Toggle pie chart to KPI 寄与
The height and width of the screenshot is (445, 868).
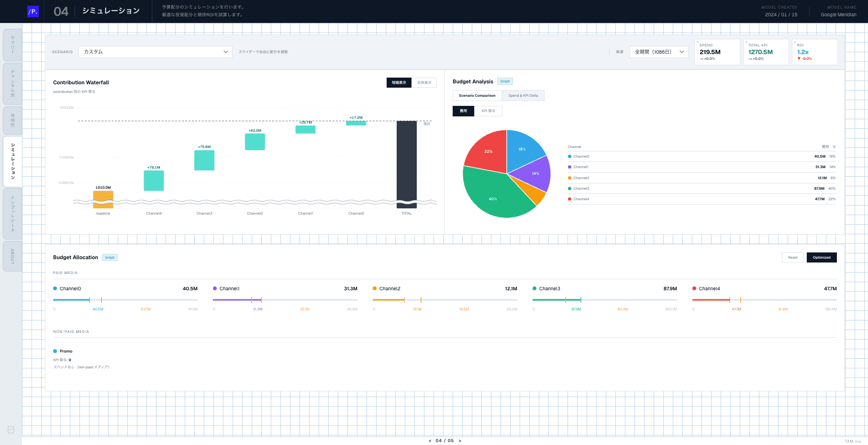pos(488,111)
